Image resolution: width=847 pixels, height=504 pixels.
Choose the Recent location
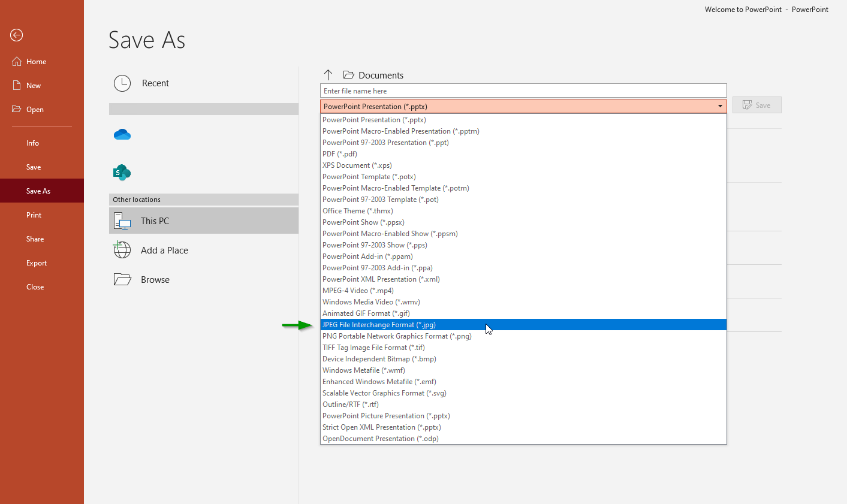204,83
